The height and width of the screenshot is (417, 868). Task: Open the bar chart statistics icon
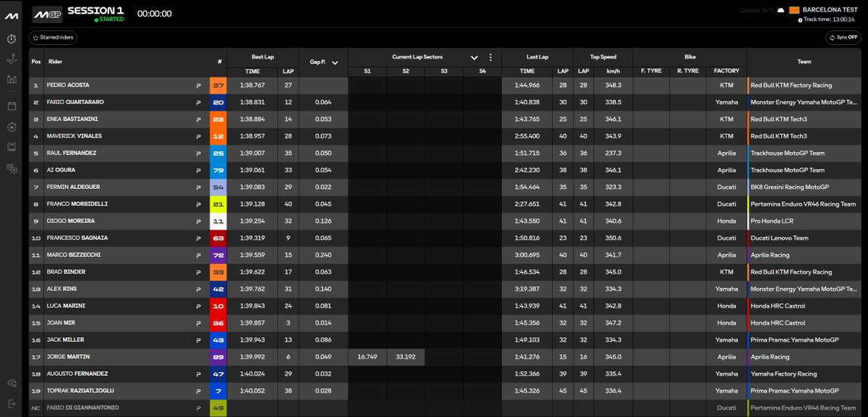point(11,79)
